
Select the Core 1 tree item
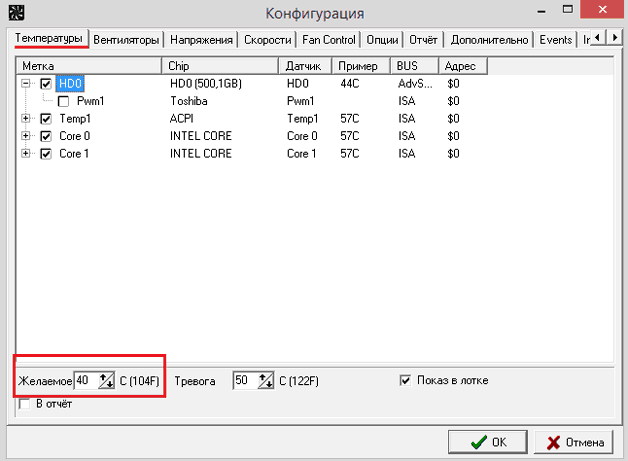[74, 153]
